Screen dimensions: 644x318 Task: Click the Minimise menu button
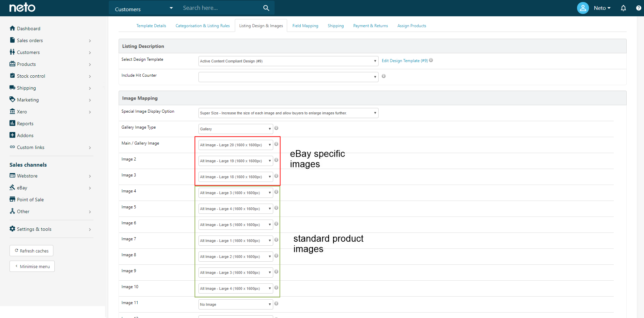point(32,266)
